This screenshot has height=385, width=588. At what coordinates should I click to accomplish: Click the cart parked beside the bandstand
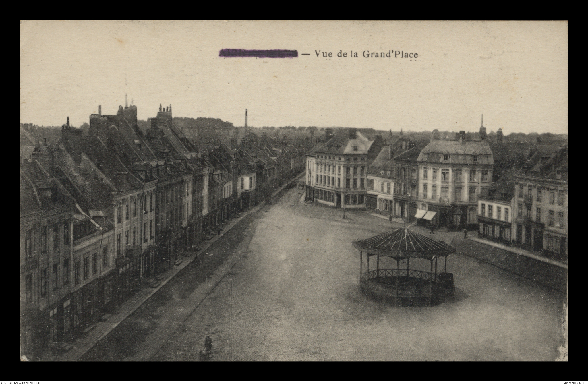pyautogui.click(x=446, y=283)
